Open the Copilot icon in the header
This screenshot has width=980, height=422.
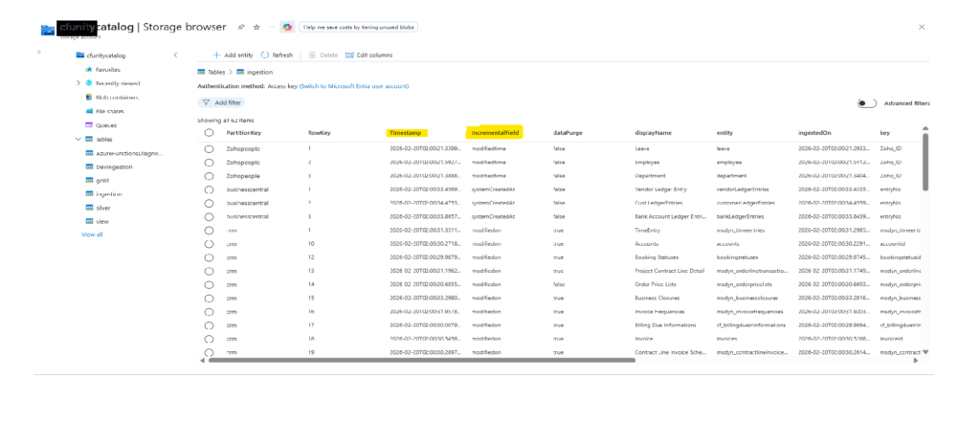[287, 28]
